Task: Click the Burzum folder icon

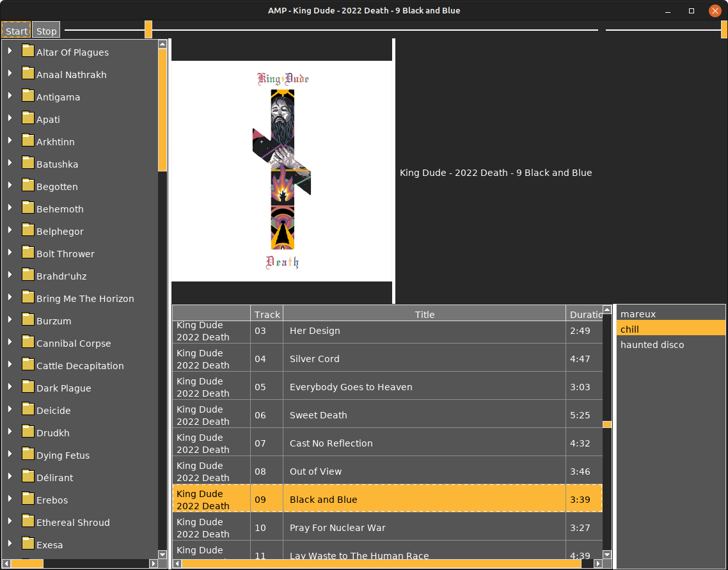Action: tap(28, 319)
